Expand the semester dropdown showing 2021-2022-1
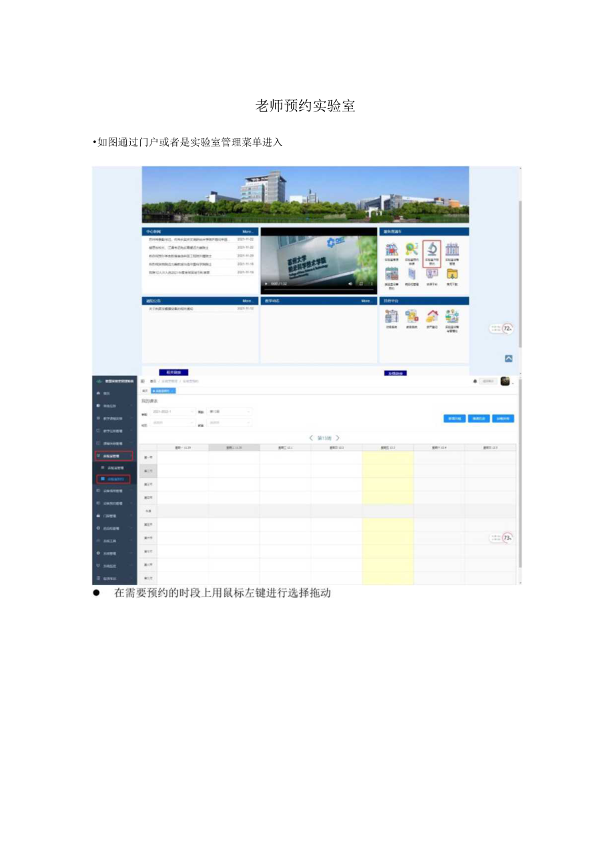 (x=173, y=410)
